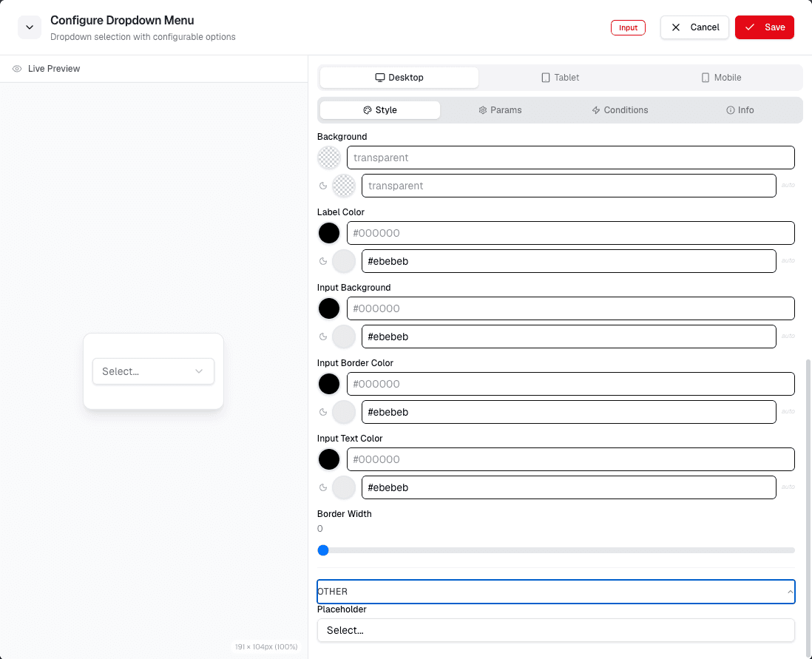Click the Background transparent dark-mode swatch

pos(344,186)
